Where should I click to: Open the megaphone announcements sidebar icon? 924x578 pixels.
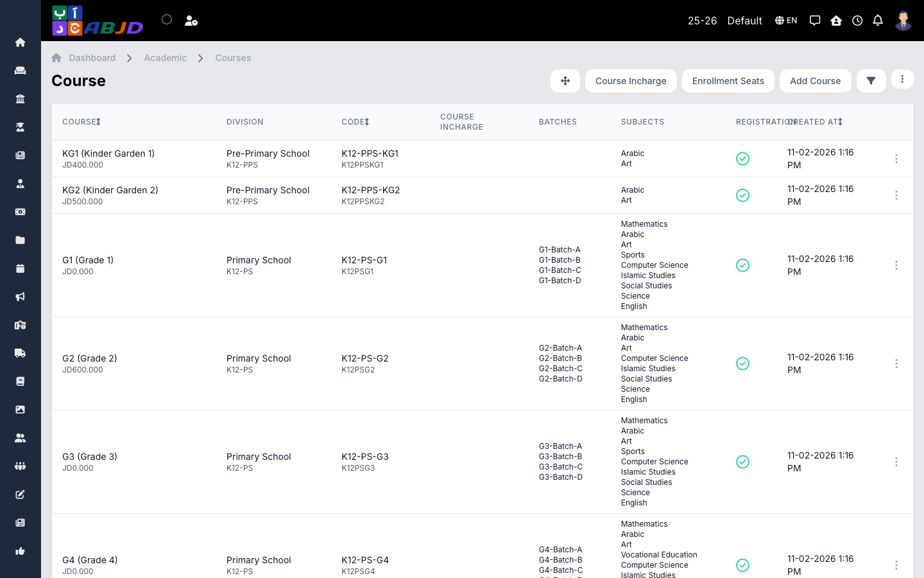click(20, 297)
